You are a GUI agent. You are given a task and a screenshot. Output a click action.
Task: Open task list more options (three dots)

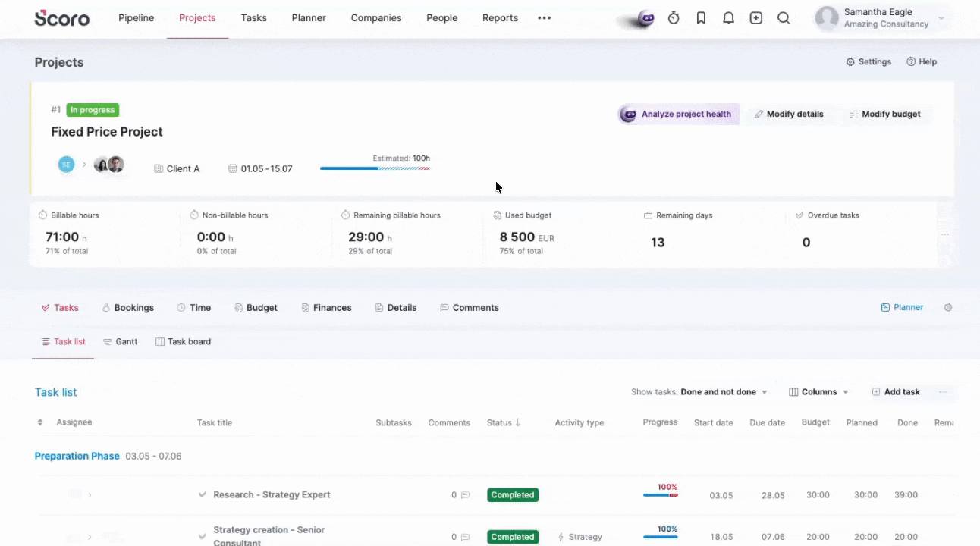[x=943, y=392]
